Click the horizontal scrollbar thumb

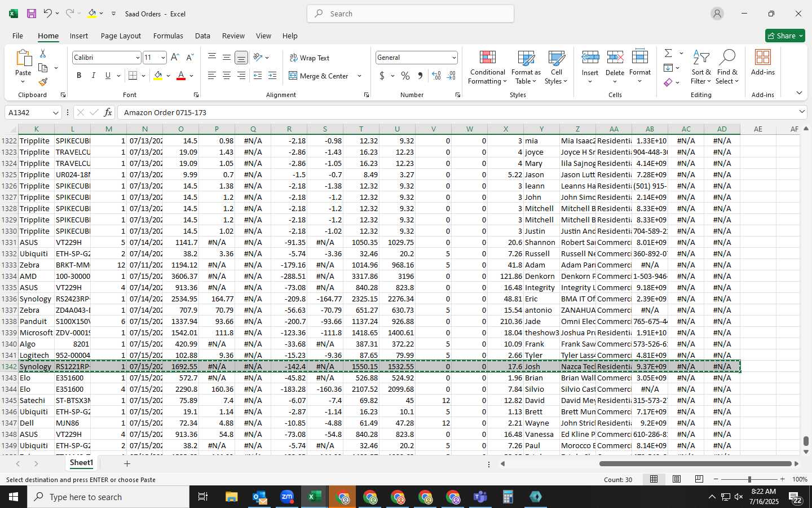(695, 463)
